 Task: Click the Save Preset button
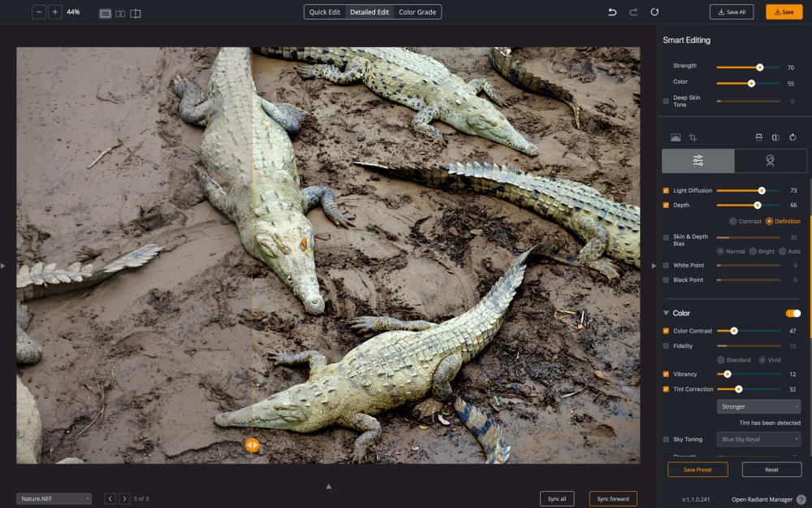698,470
